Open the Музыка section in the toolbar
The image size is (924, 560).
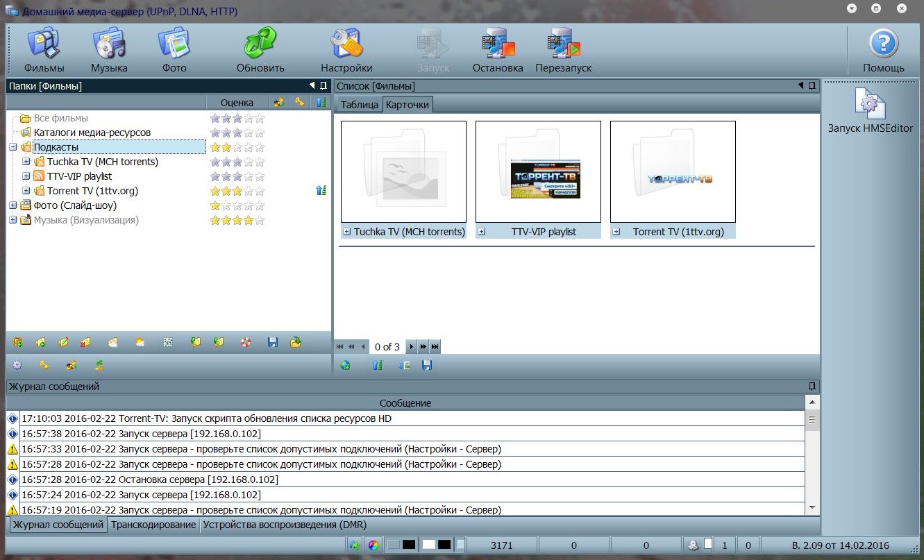109,50
